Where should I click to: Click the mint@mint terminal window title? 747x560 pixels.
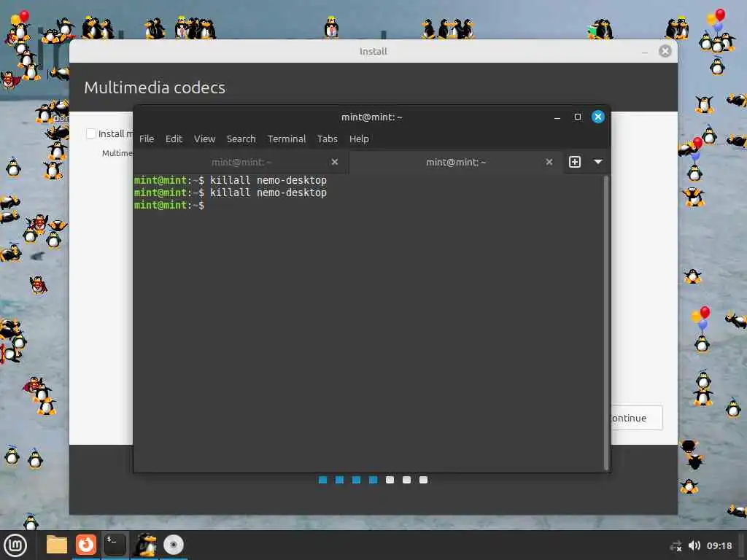pyautogui.click(x=371, y=117)
